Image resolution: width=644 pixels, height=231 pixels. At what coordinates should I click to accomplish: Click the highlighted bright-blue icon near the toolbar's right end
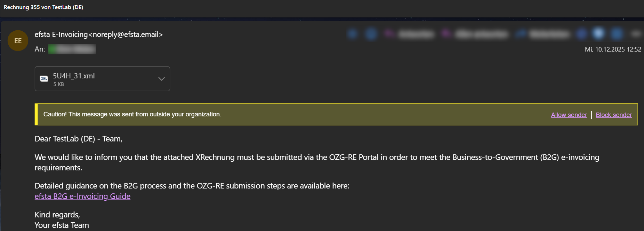coord(598,34)
